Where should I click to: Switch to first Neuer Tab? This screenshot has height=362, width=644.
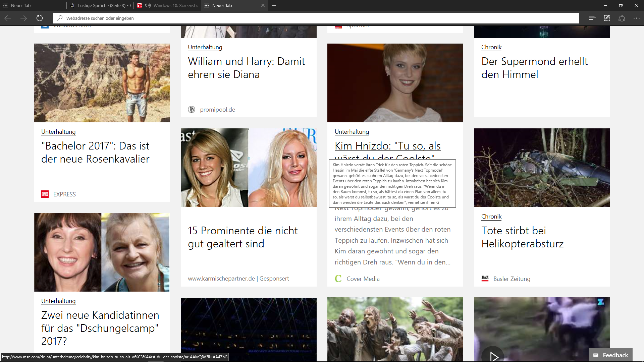[34, 5]
